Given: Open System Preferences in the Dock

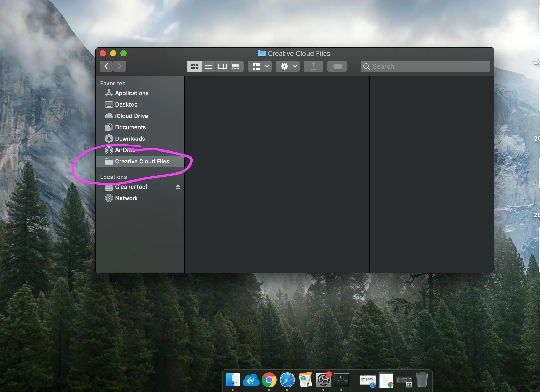Looking at the screenshot, I should coord(323,380).
